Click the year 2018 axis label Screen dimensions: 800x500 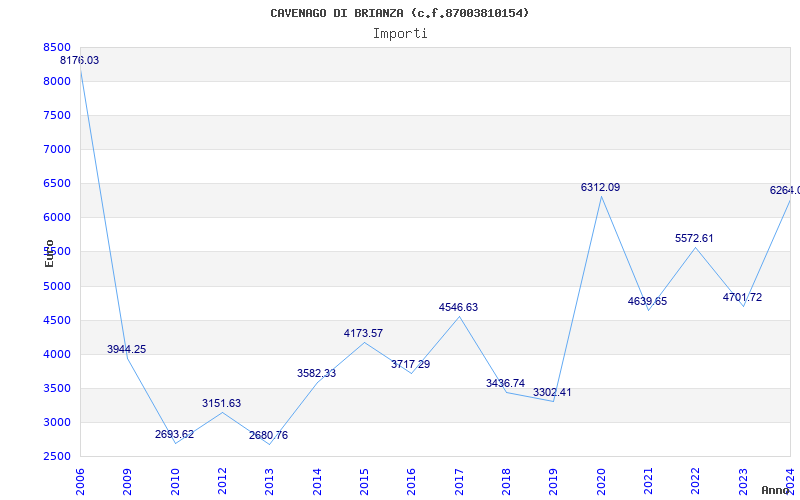tap(506, 482)
